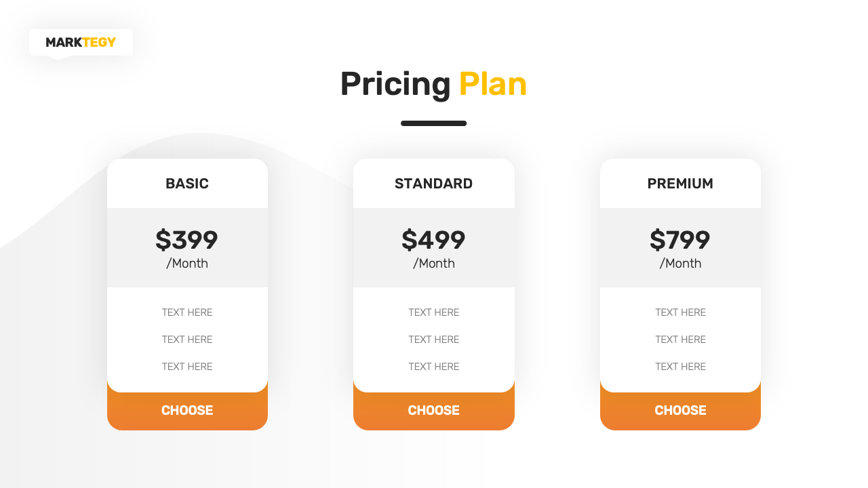The width and height of the screenshot is (868, 488).
Task: Click the PREMIUM plan title
Action: (x=680, y=184)
